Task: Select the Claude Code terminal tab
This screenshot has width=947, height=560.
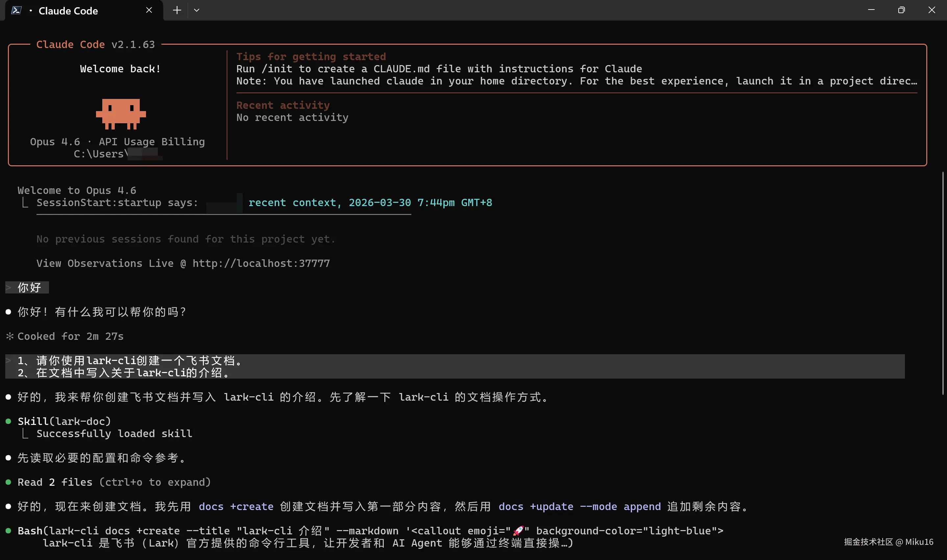Action: pos(68,11)
